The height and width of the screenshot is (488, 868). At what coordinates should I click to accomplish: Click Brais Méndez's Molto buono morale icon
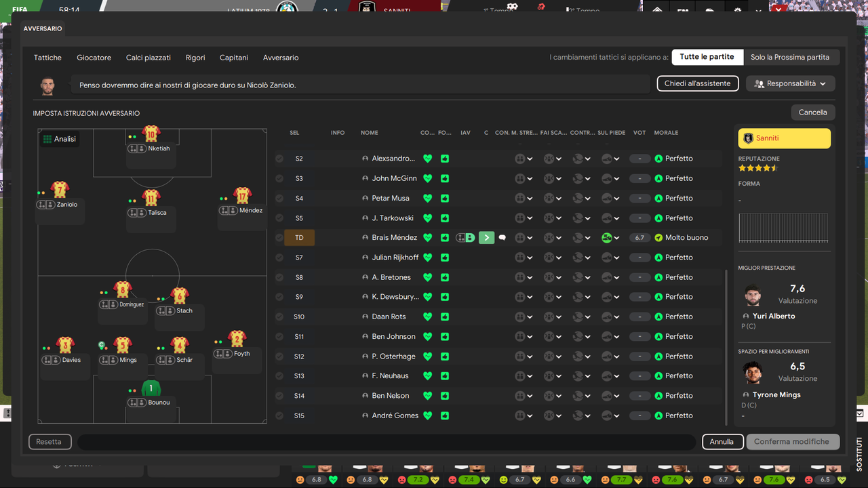point(658,238)
